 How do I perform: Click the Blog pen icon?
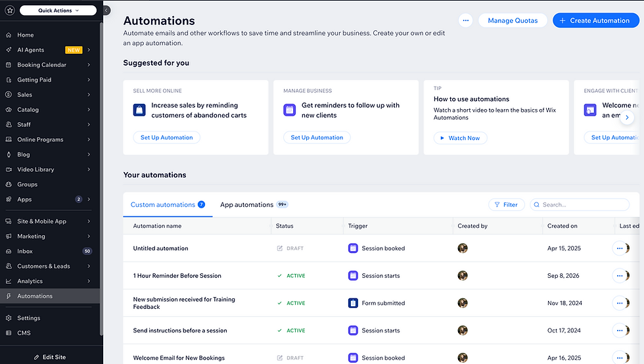[9, 154]
